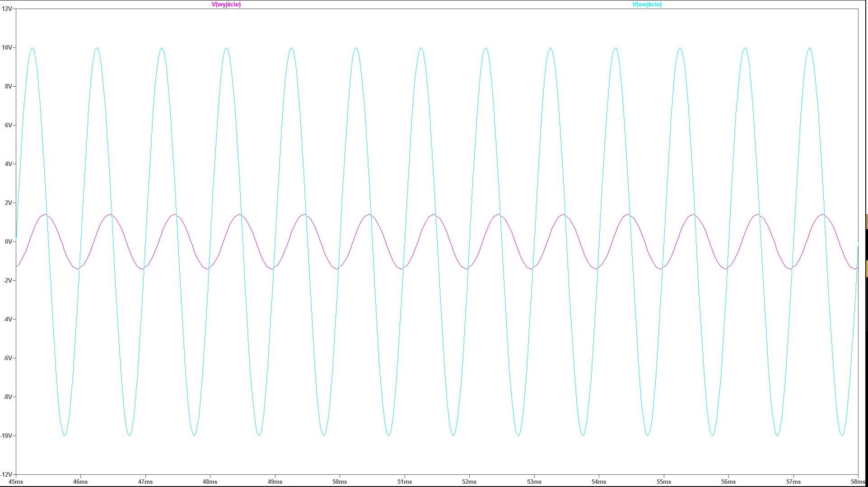Click the 50ms time axis label
The width and height of the screenshot is (868, 487).
click(x=340, y=482)
